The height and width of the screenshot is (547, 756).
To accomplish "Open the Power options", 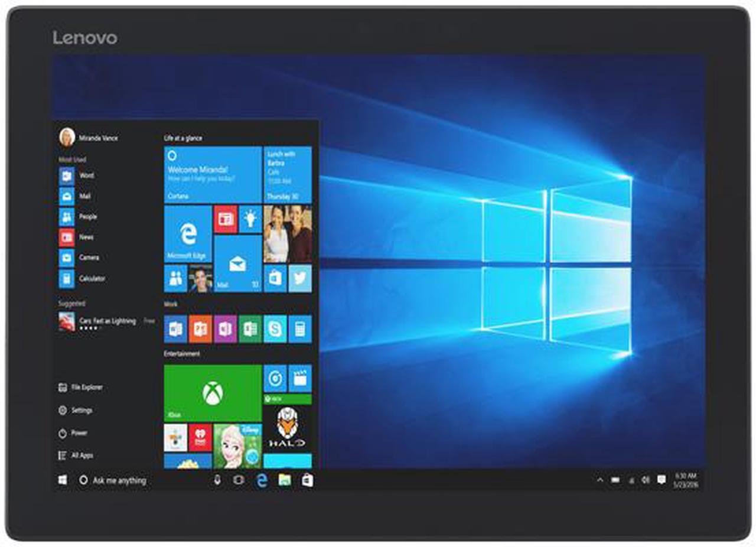I will tap(73, 433).
